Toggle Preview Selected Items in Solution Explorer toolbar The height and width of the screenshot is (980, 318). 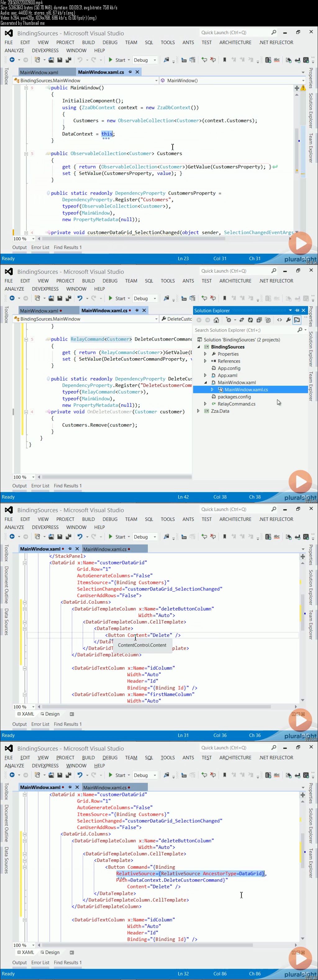coord(297,320)
